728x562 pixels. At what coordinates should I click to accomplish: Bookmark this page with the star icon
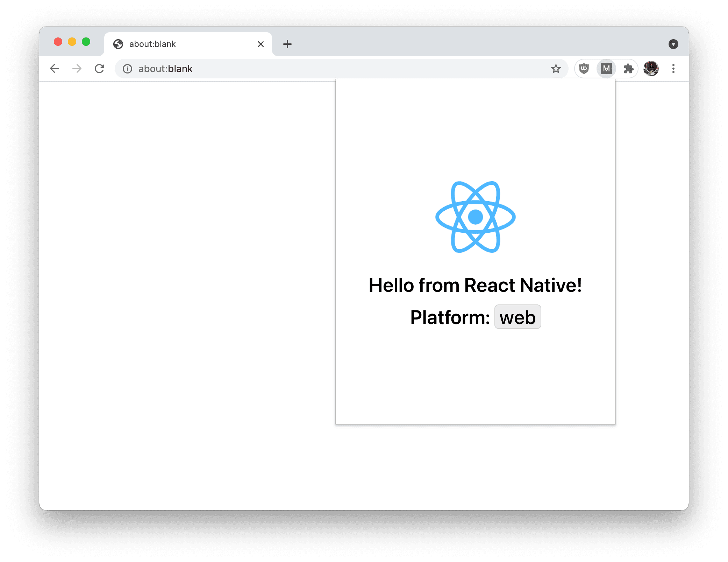coord(556,69)
